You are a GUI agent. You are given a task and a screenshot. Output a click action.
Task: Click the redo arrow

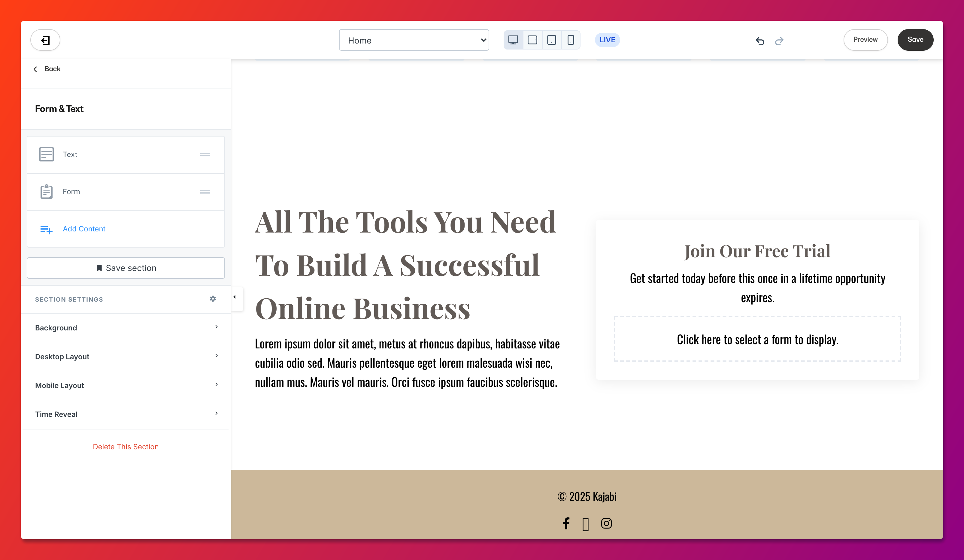pos(779,41)
